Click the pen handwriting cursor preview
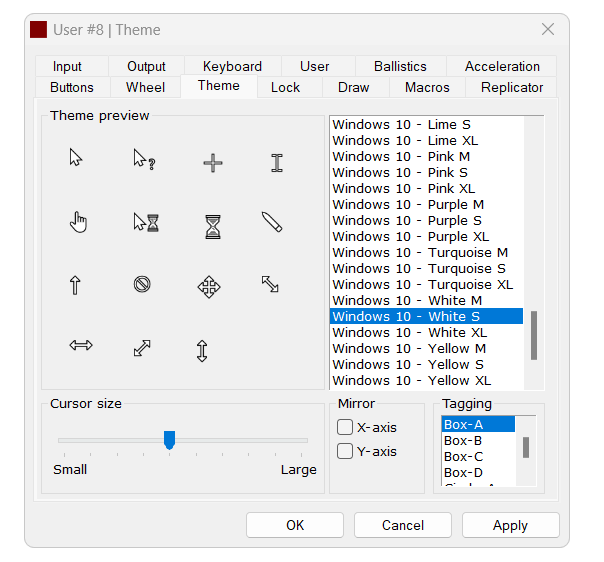This screenshot has height=562, width=604. (x=272, y=222)
